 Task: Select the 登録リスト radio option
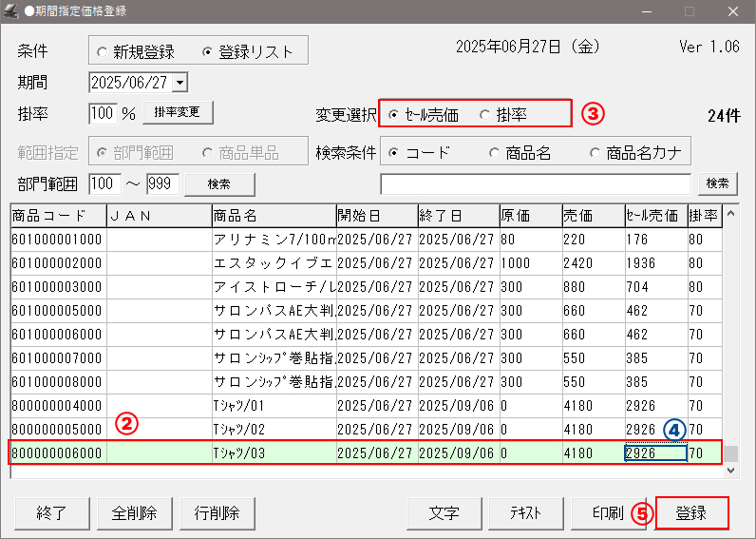point(208,51)
